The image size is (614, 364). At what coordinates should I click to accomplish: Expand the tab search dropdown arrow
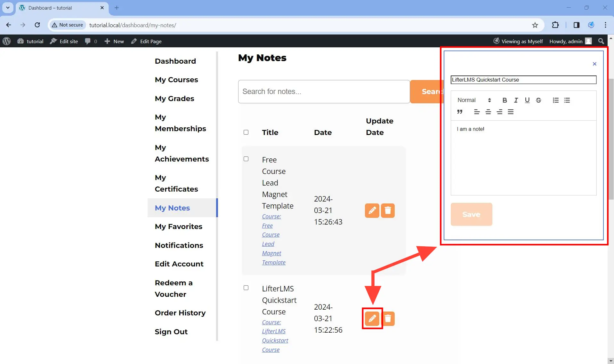click(8, 8)
